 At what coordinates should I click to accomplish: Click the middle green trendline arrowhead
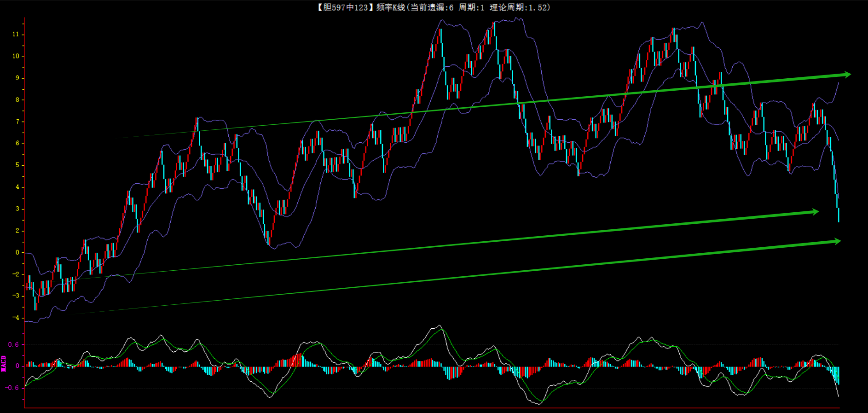815,212
